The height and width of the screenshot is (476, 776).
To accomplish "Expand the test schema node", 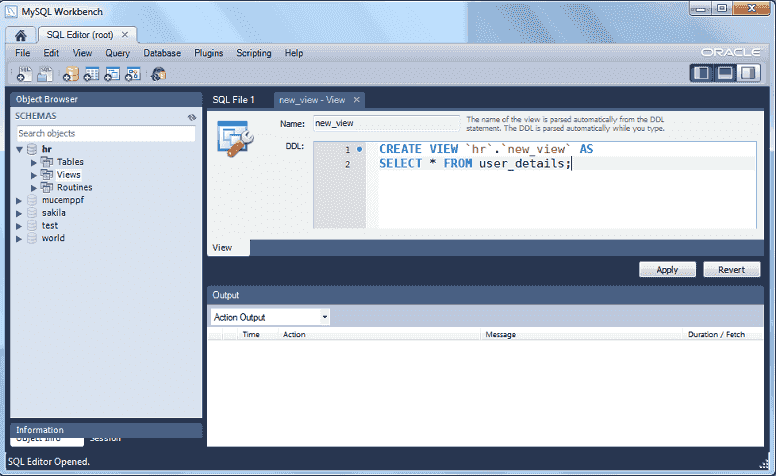I will tap(19, 226).
